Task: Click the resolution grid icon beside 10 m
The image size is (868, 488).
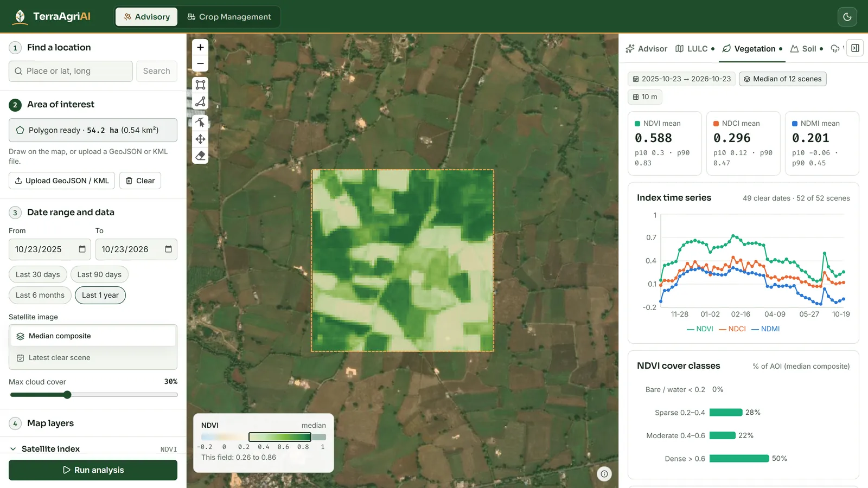Action: click(636, 97)
